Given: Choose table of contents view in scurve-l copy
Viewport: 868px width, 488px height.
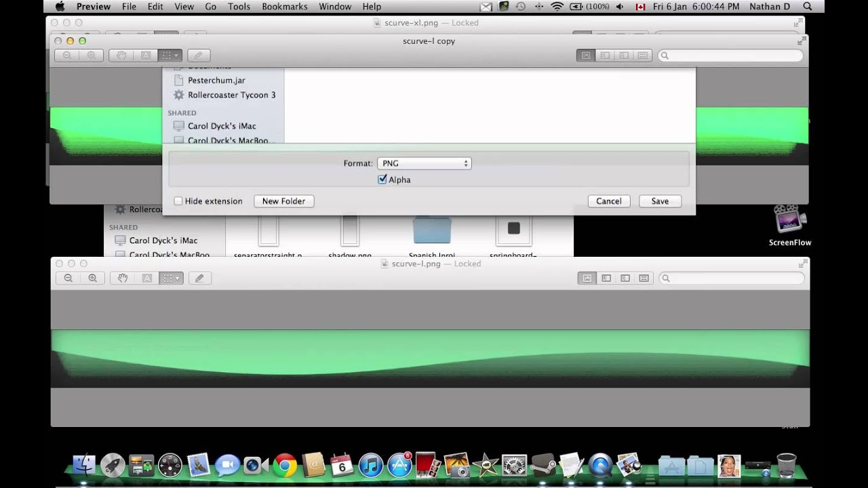Looking at the screenshot, I should [x=624, y=56].
